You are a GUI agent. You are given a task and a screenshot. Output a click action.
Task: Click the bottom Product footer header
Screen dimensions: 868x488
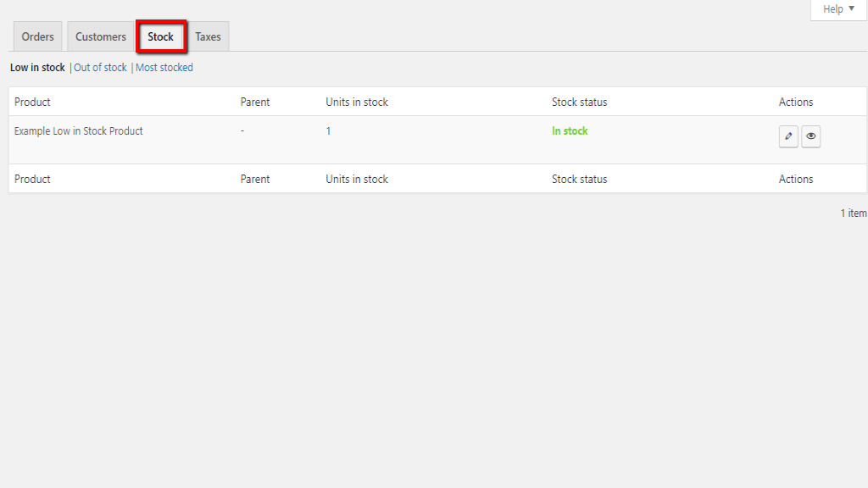pyautogui.click(x=32, y=180)
